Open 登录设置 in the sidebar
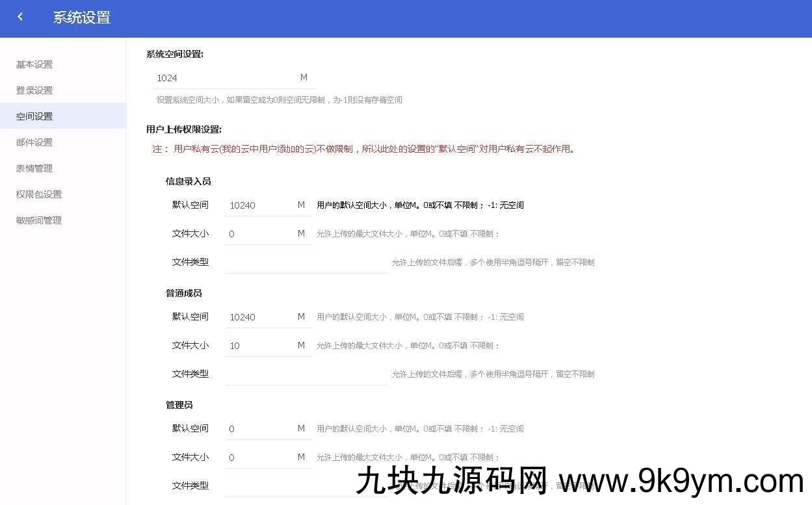 pyautogui.click(x=34, y=90)
